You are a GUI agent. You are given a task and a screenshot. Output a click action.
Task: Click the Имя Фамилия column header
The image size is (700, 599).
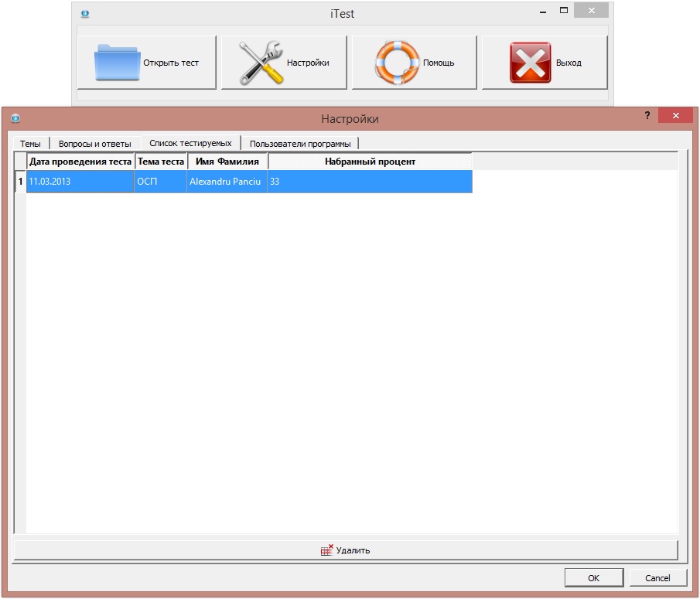pos(227,162)
